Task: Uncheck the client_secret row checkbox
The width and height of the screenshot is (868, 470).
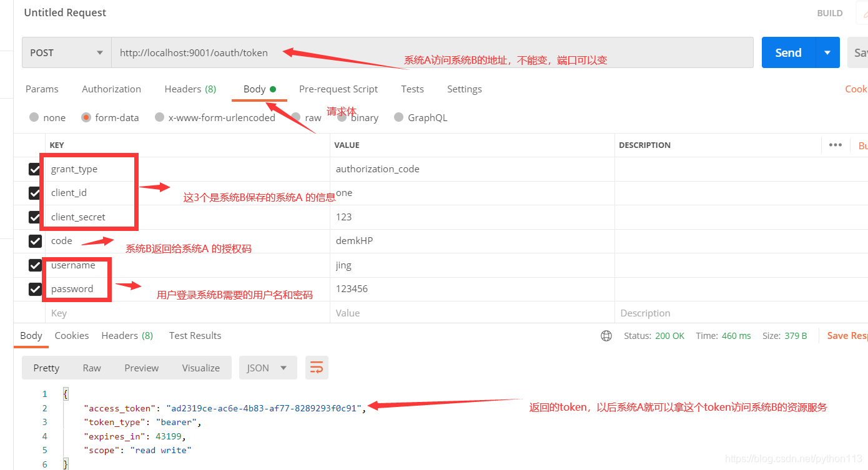Action: [35, 217]
